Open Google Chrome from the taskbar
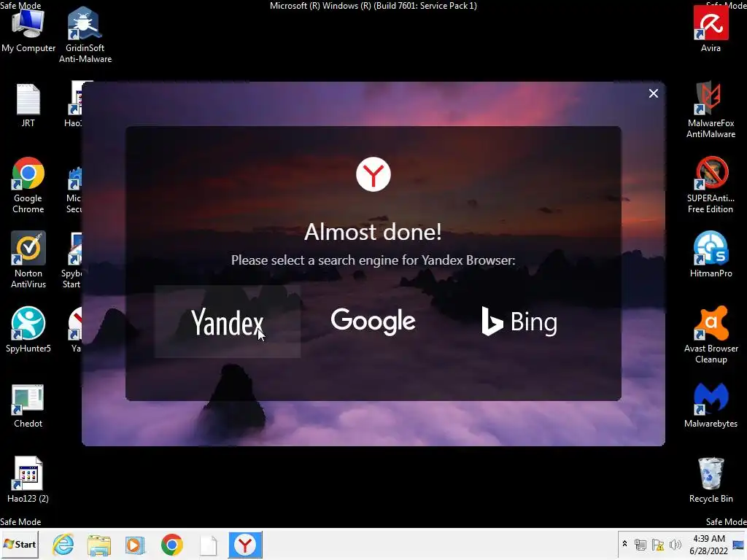Viewport: 747px width, 560px height. coord(171,545)
